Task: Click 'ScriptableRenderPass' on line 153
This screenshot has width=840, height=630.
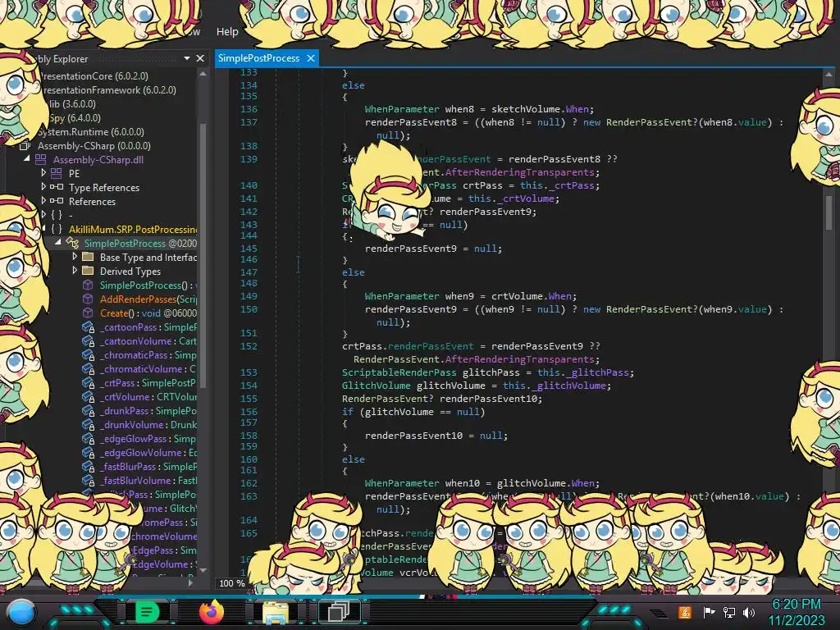Action: [399, 372]
